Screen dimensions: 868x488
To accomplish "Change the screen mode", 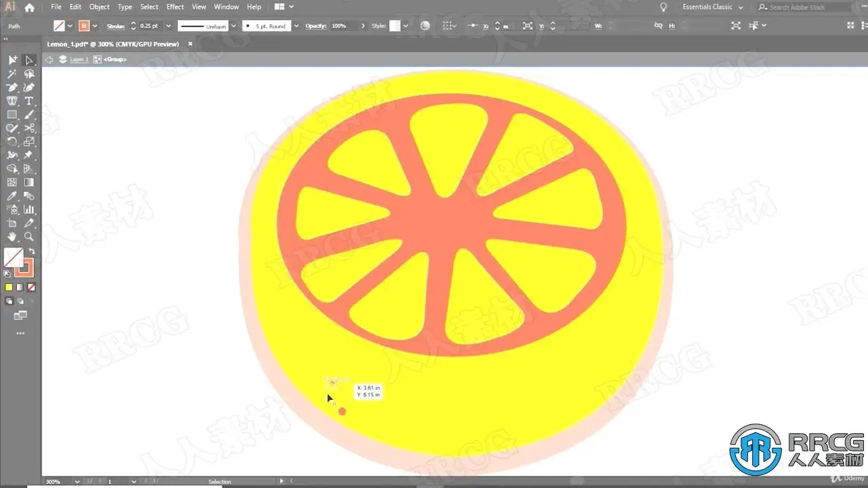I will [20, 315].
